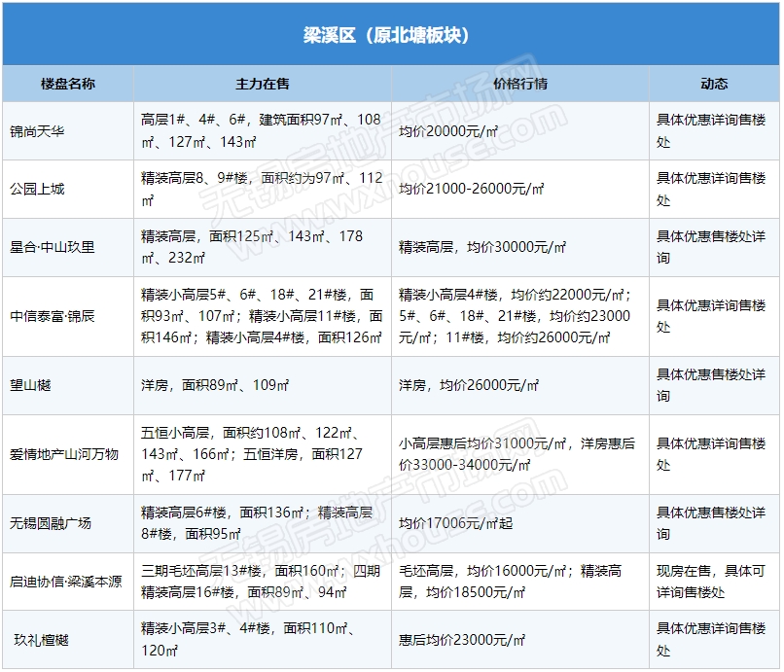Click the price cell starting "小高层惠后均价31000元/㎡"
Viewport: 784px width, 672px height.
click(520, 454)
